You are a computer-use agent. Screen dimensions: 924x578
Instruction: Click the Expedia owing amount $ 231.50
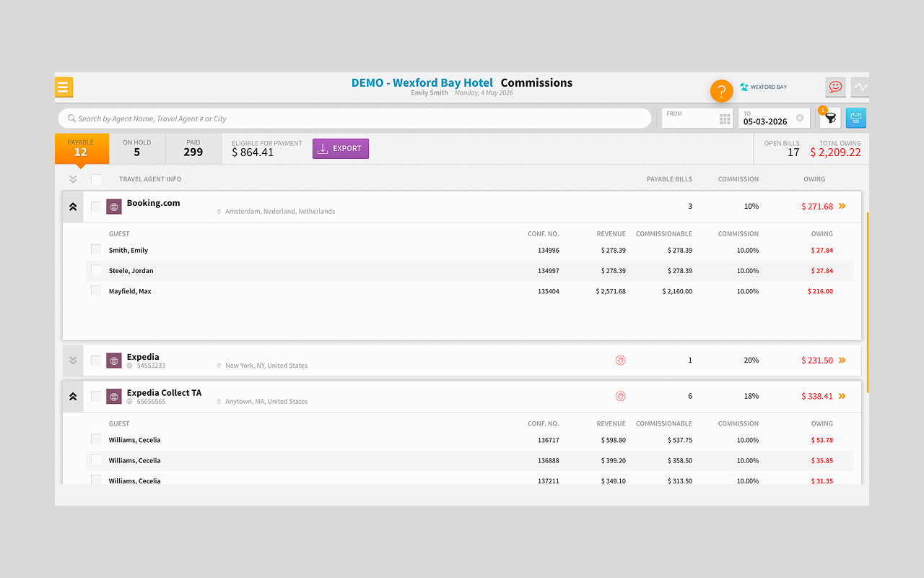click(x=817, y=361)
